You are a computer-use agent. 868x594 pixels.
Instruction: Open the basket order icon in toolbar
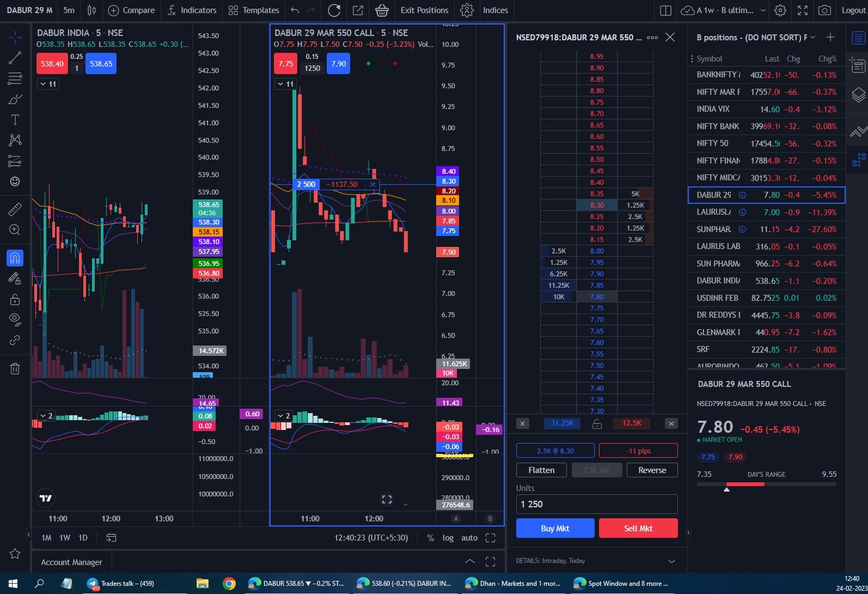point(382,10)
